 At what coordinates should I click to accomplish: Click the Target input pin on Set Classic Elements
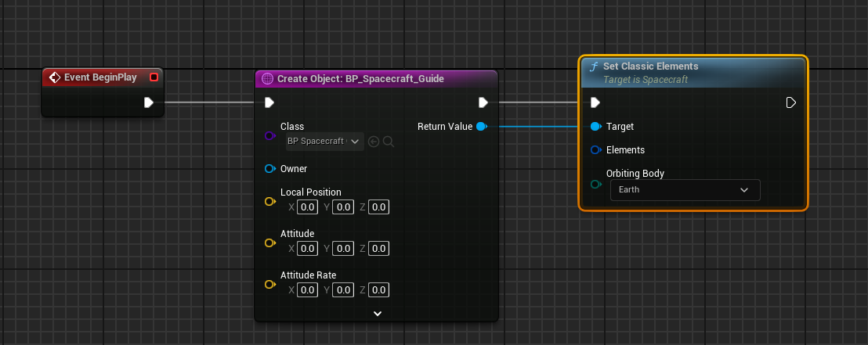pyautogui.click(x=595, y=126)
